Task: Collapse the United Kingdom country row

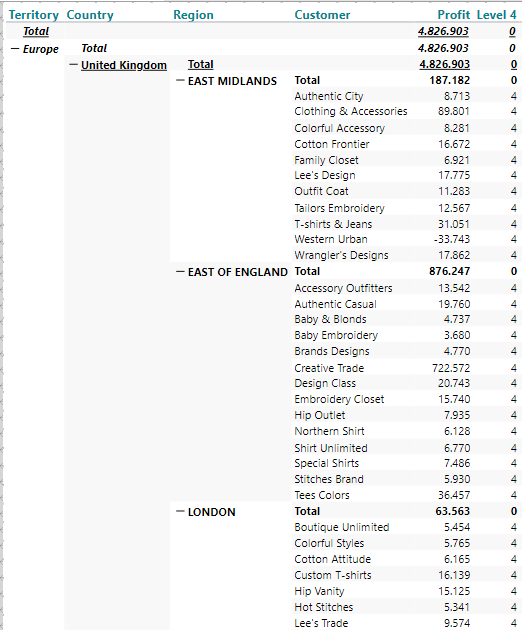Action: pyautogui.click(x=74, y=65)
